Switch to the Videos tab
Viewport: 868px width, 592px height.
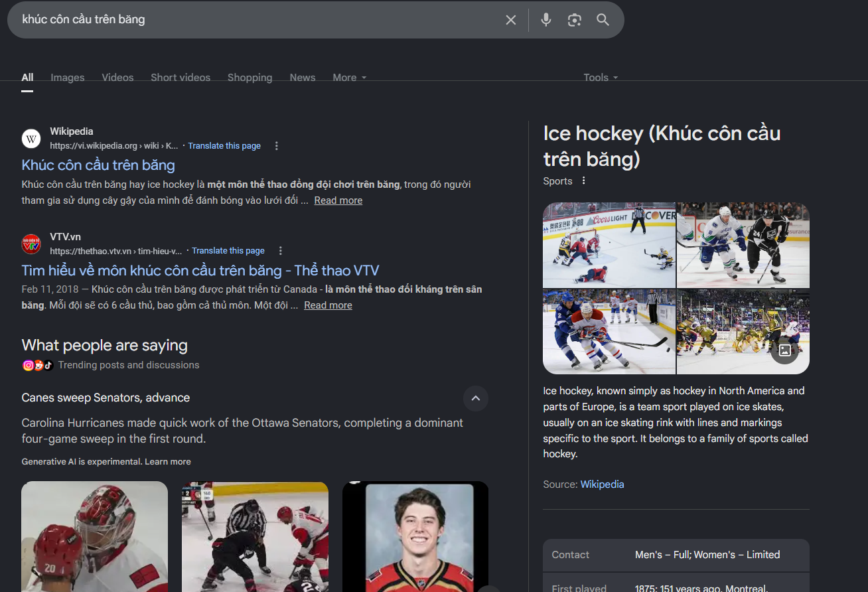pyautogui.click(x=117, y=78)
